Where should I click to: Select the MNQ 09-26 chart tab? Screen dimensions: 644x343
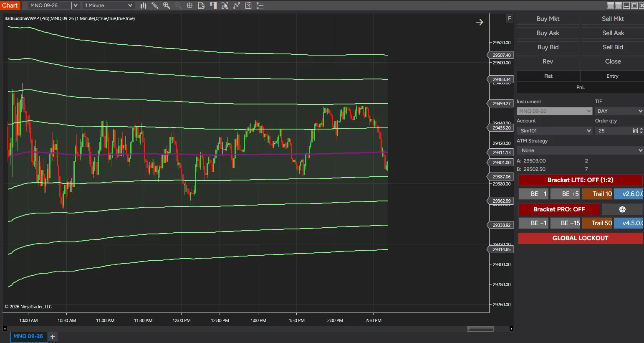[28, 336]
